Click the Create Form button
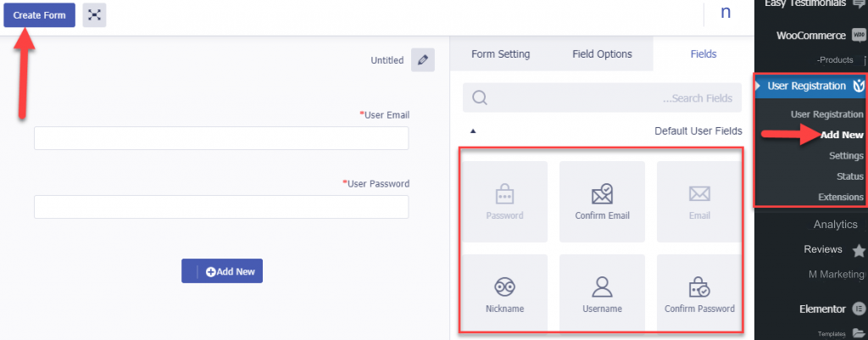The height and width of the screenshot is (340, 868). pos(39,15)
